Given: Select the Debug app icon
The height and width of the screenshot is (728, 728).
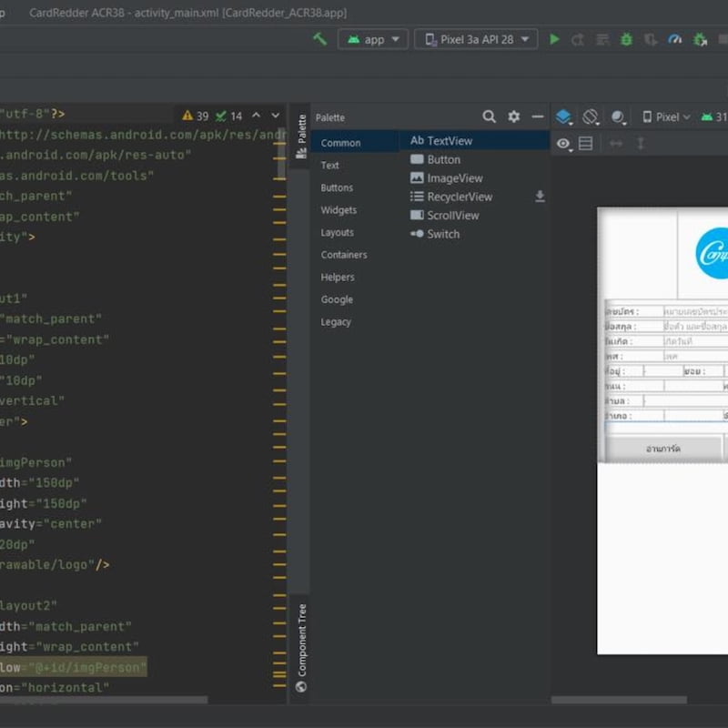Looking at the screenshot, I should [x=625, y=39].
